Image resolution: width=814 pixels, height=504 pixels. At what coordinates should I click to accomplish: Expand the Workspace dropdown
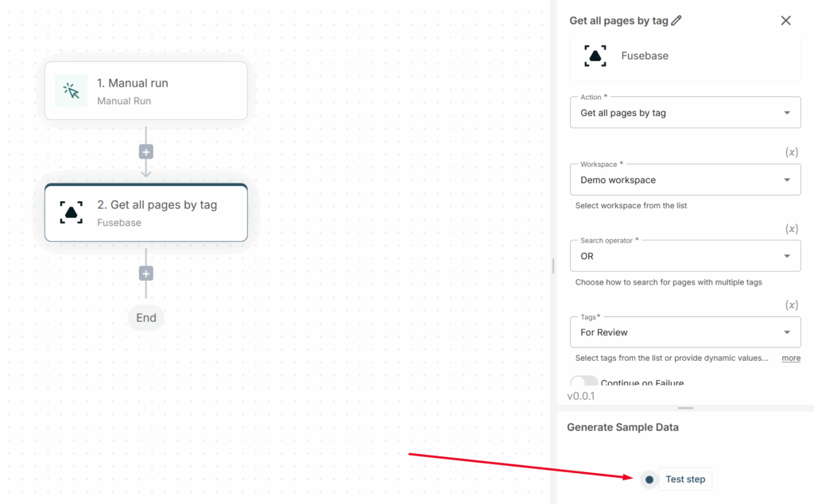point(684,180)
